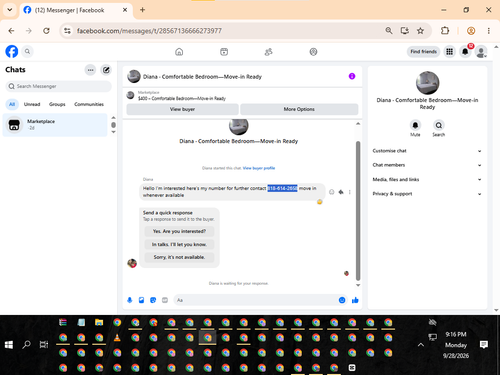500x375 pixels.
Task: Open more options for Diana's message
Action: [350, 192]
